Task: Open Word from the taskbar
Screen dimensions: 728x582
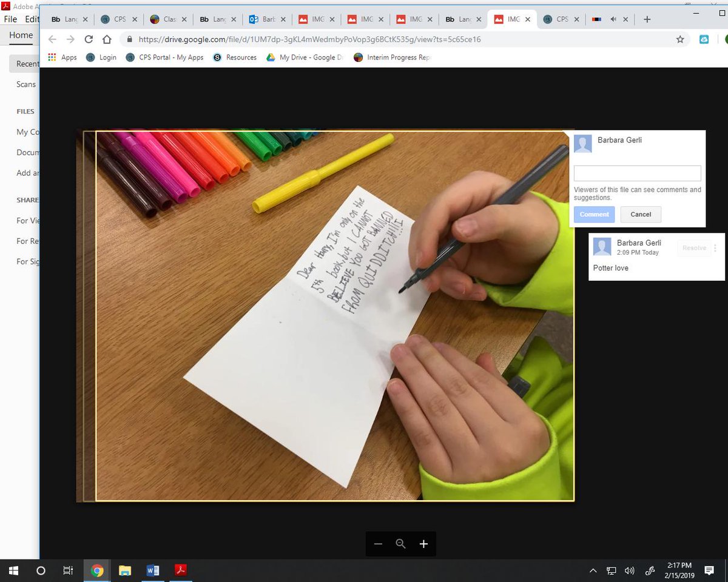Action: pyautogui.click(x=153, y=570)
